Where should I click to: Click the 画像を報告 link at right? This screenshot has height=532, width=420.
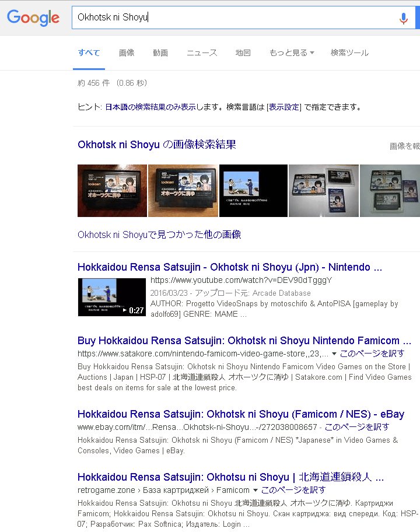coord(405,146)
